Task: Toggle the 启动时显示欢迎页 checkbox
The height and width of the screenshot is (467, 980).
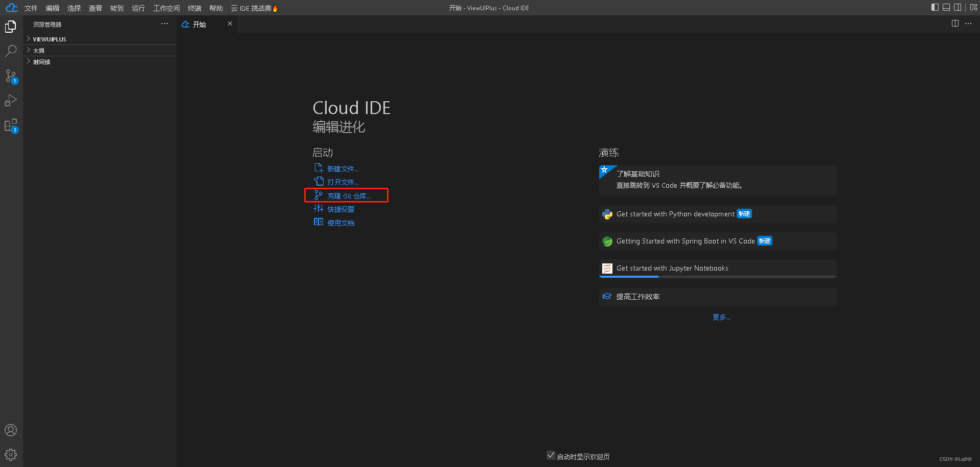Action: click(551, 455)
